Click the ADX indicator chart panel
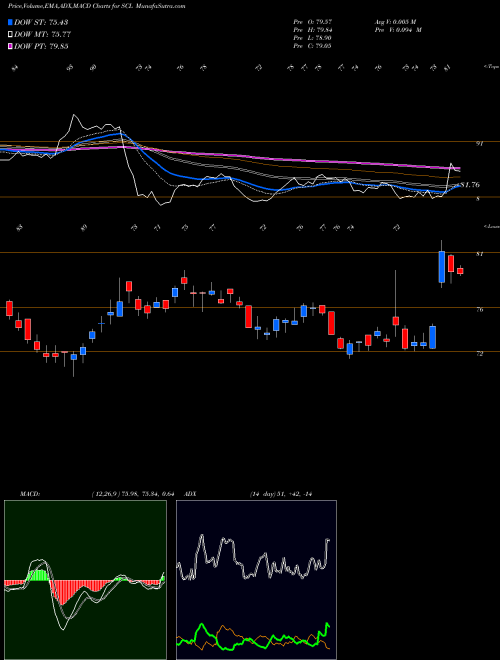Viewport: 500px width, 660px height. [x=256, y=580]
